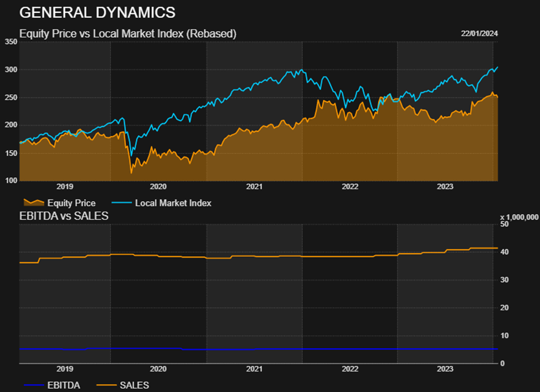Click y-axis value '40' on the EBITDA chart
The width and height of the screenshot is (540, 392).
click(504, 252)
